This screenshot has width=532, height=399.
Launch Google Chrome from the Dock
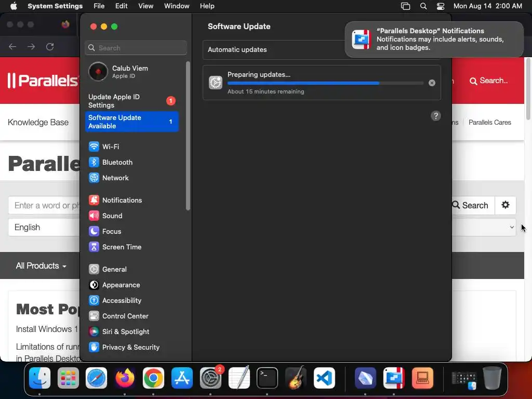pyautogui.click(x=153, y=378)
